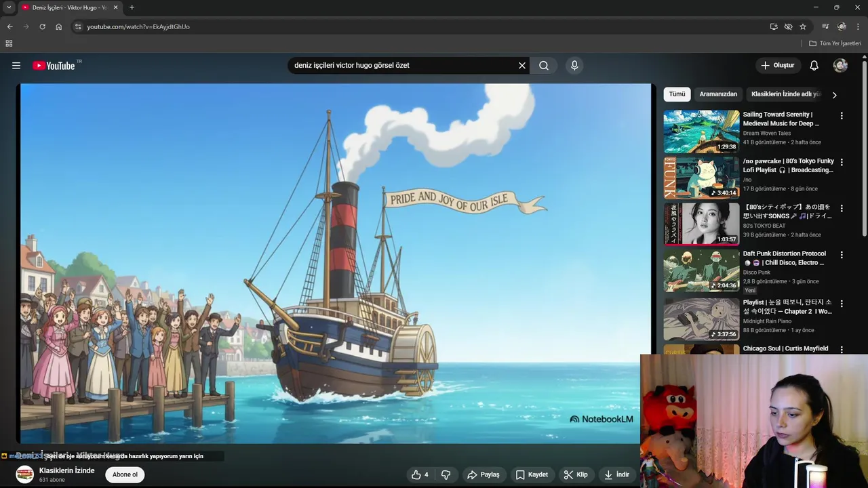
Task: Click the Sailing Toward Serenity title link
Action: pos(781,119)
